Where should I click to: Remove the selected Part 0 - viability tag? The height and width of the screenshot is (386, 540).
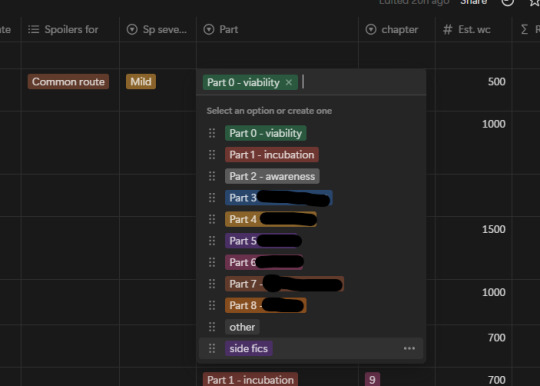(x=289, y=83)
